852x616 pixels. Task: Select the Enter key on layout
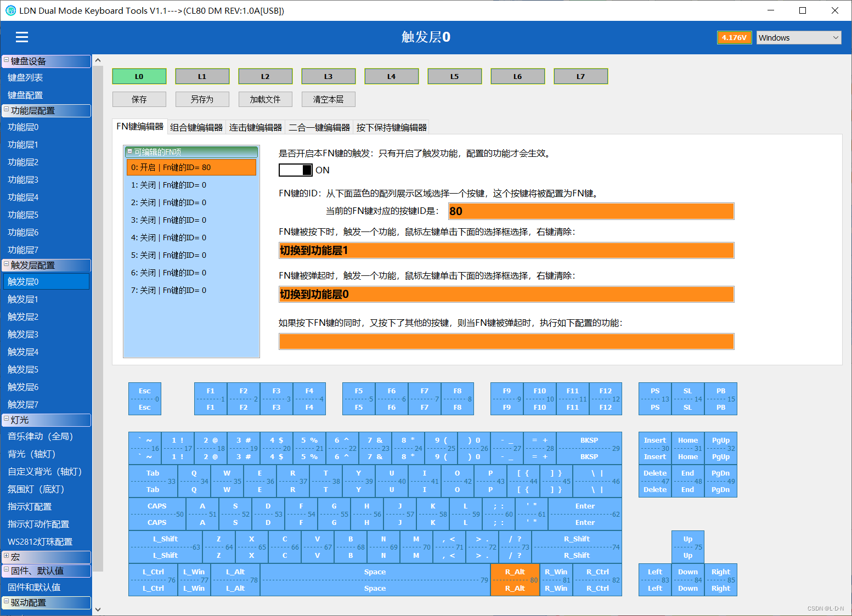(x=585, y=514)
